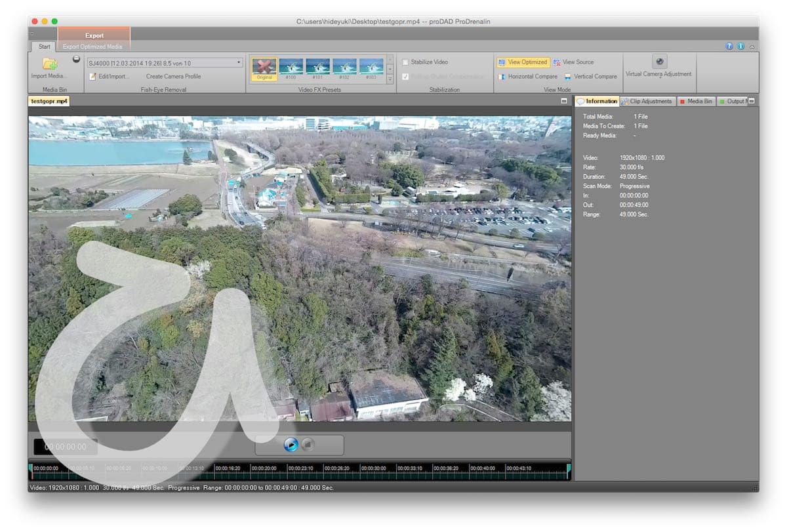This screenshot has width=787, height=532.
Task: Click the blue info icon in ribbon corner
Action: point(740,47)
